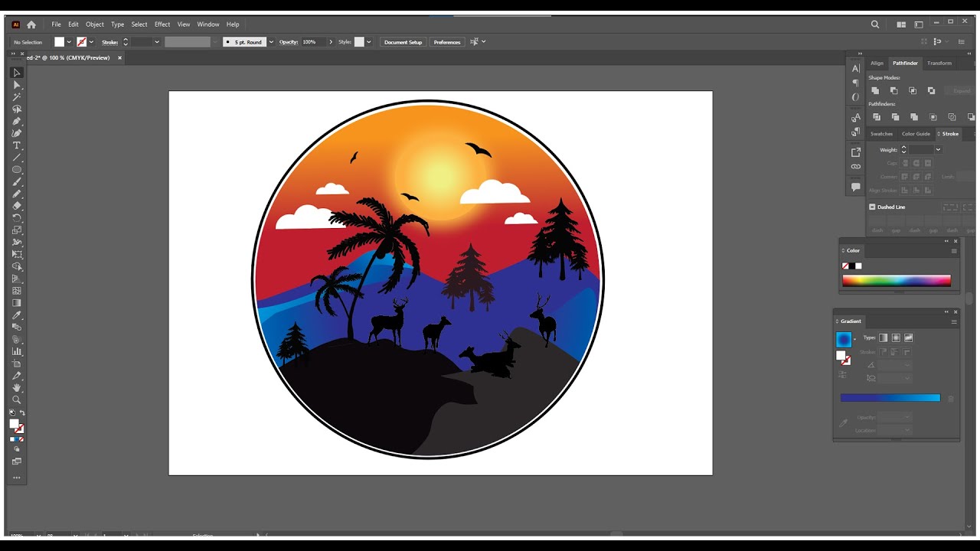This screenshot has height=551, width=980.
Task: Open gradient preset dropdown arrow
Action: point(854,339)
